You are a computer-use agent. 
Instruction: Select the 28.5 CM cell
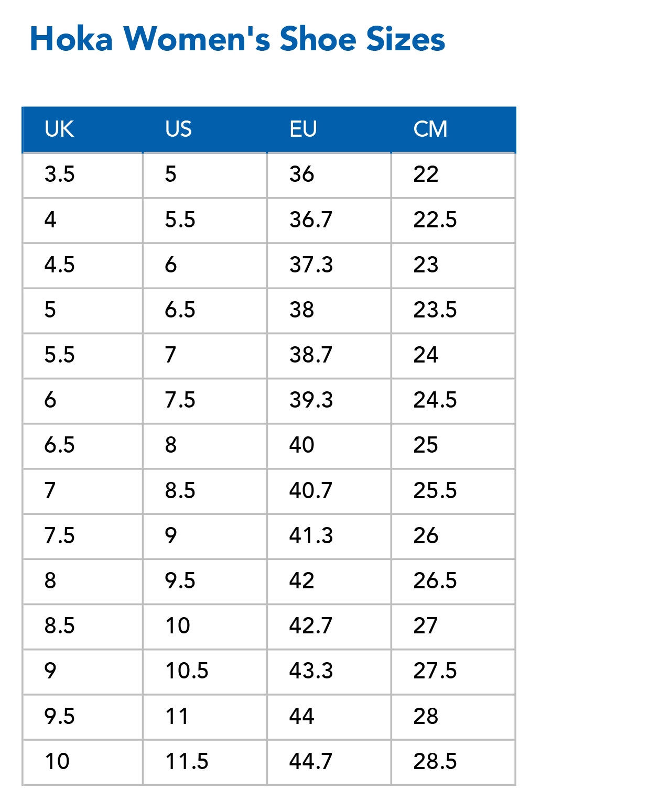[435, 762]
